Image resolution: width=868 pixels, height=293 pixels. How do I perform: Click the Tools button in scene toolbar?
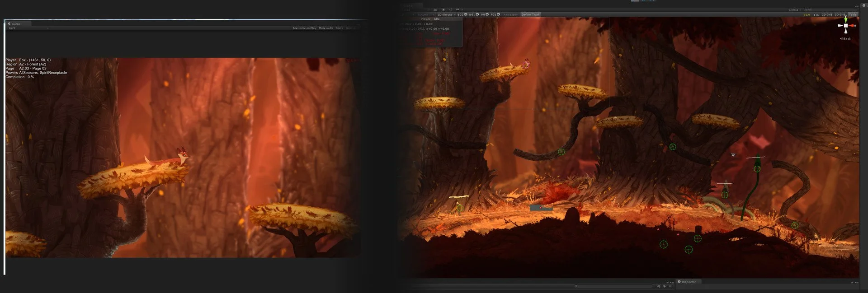tap(852, 14)
